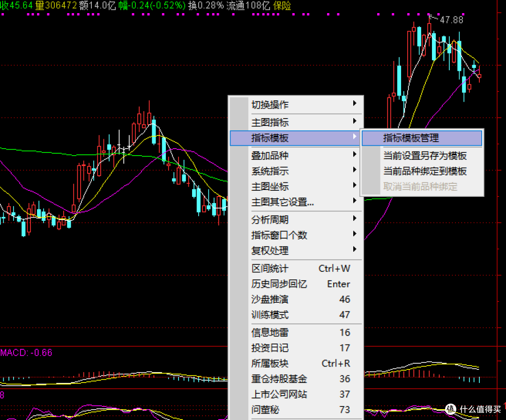
Task: Expand arrow beside 叠加品种
Action: 354,154
